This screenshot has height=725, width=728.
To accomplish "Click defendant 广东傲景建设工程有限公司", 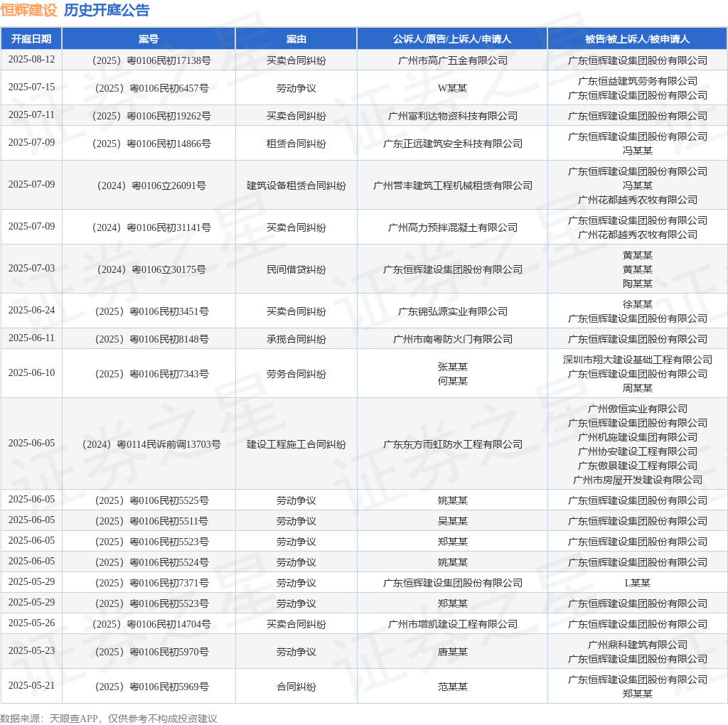I will [x=638, y=466].
